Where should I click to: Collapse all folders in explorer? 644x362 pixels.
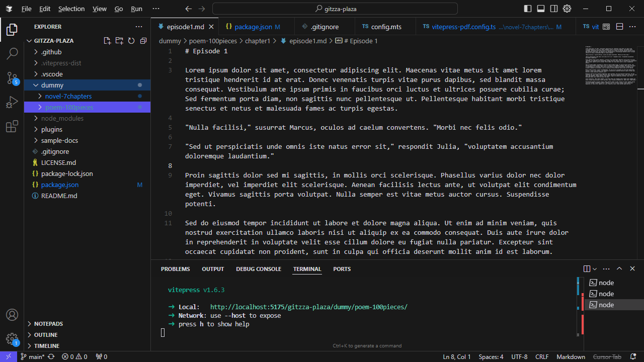coord(143,41)
